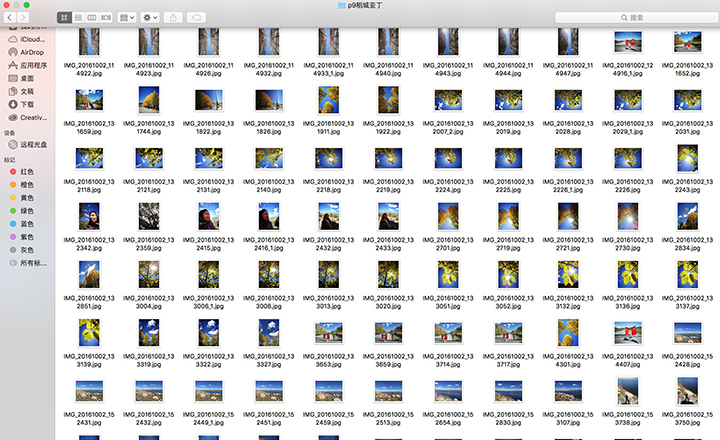Select thumbnail IMG_20161002_134407.jpg

628,333
